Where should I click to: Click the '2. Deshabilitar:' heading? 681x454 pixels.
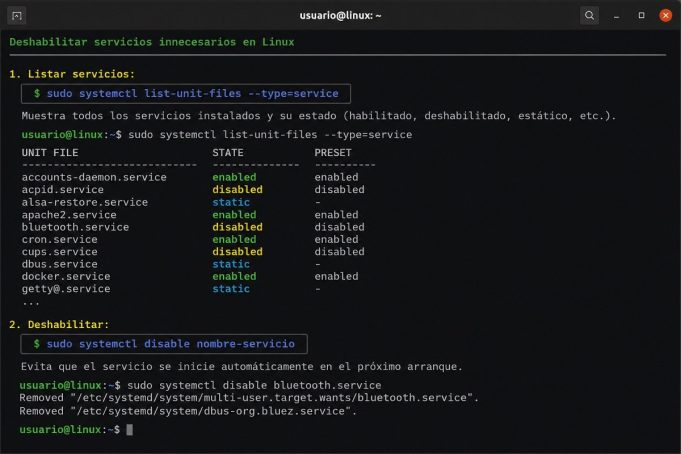click(x=59, y=325)
